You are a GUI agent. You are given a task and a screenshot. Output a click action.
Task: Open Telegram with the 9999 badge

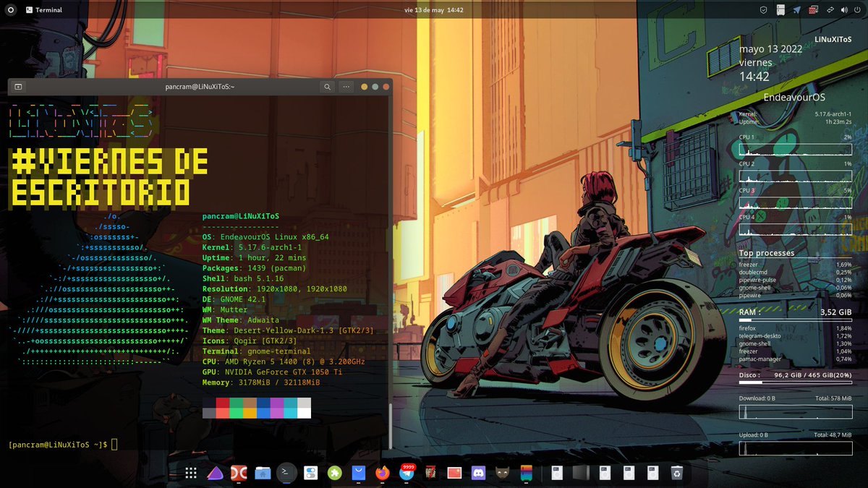coord(407,473)
